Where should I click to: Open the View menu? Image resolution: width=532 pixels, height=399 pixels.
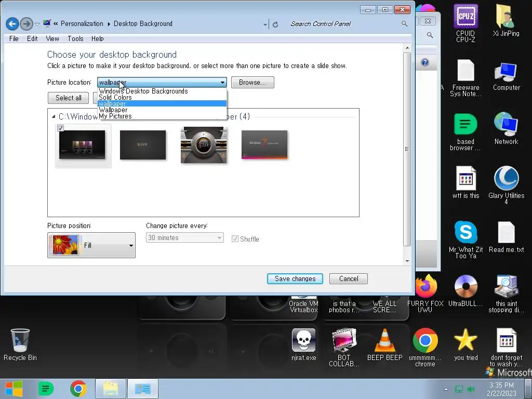(52, 38)
